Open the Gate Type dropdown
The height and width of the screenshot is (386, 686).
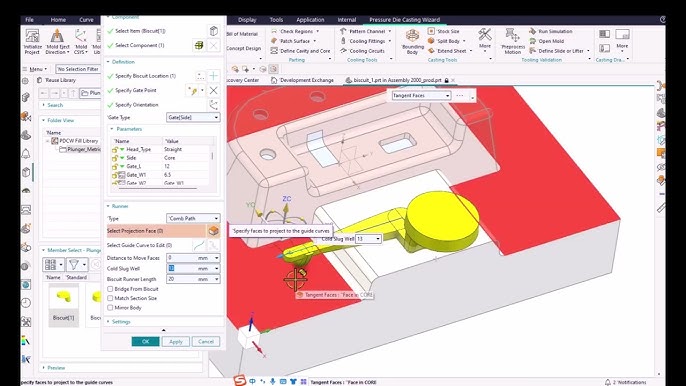[193, 117]
